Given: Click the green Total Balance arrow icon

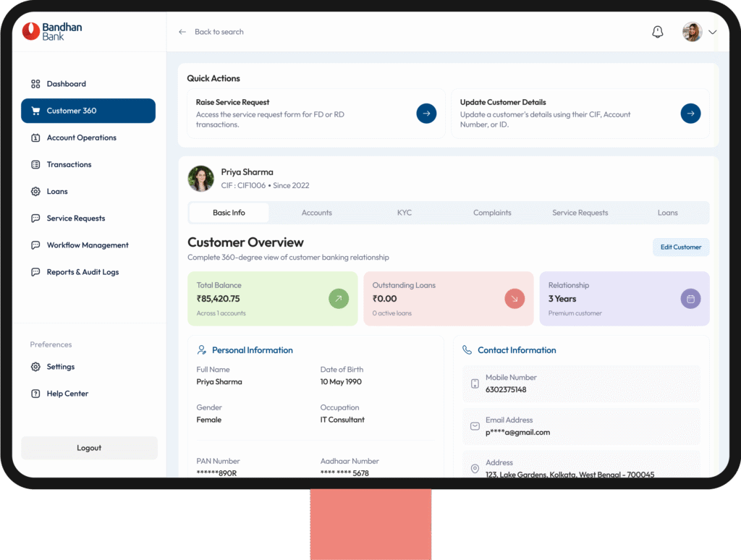Looking at the screenshot, I should [x=339, y=299].
